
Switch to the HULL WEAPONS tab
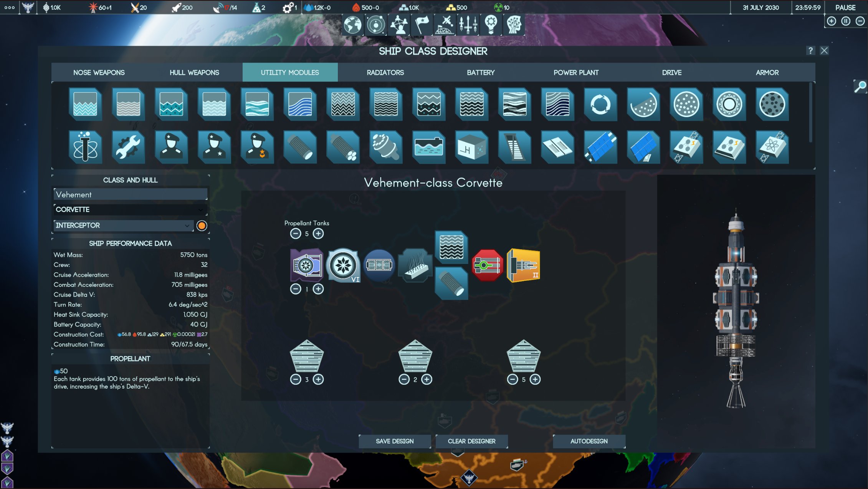pyautogui.click(x=194, y=72)
